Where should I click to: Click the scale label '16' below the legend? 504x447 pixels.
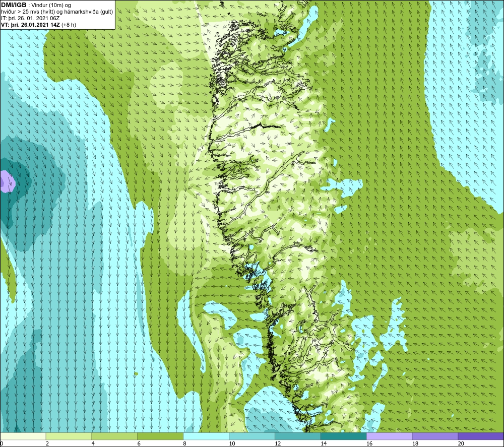[369, 443]
